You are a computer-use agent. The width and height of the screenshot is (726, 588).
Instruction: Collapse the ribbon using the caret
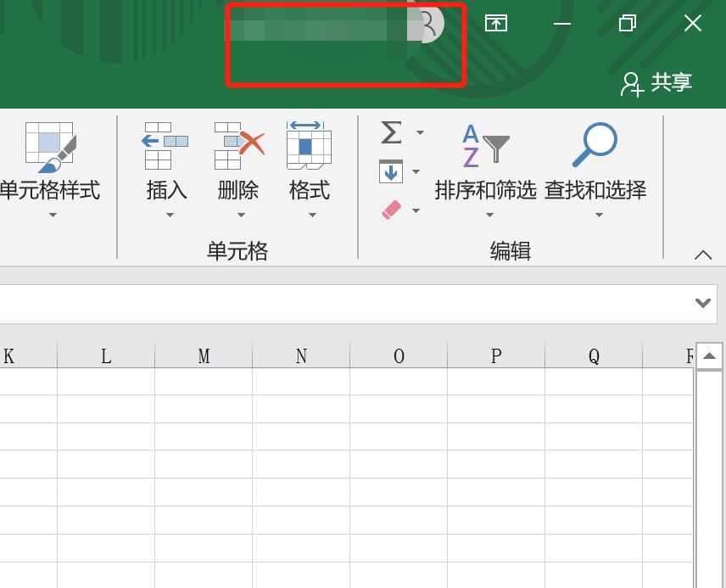pyautogui.click(x=702, y=255)
